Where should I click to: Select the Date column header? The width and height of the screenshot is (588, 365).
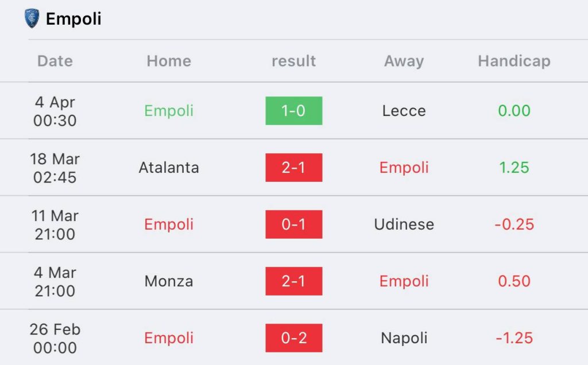55,61
